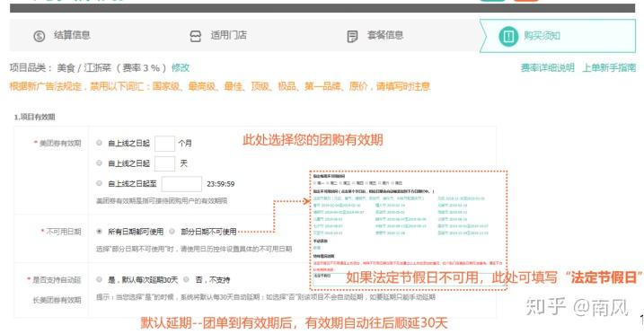
Task: Select 是，默认每次延期30天 radio
Action: [99, 279]
